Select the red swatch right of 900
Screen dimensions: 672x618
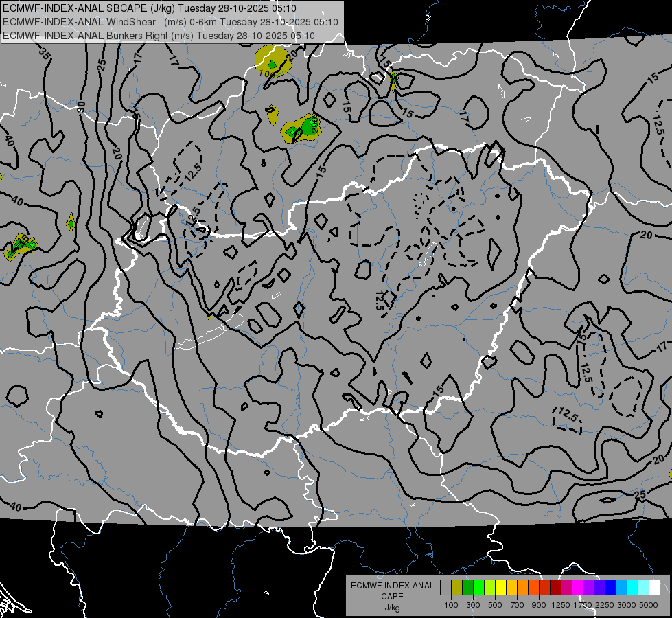[x=545, y=588]
